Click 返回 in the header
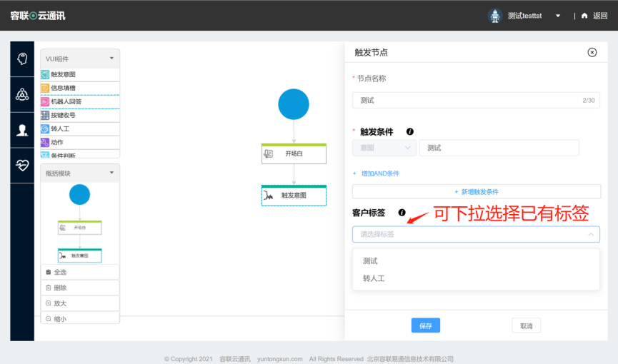This screenshot has height=364, width=618. [600, 16]
